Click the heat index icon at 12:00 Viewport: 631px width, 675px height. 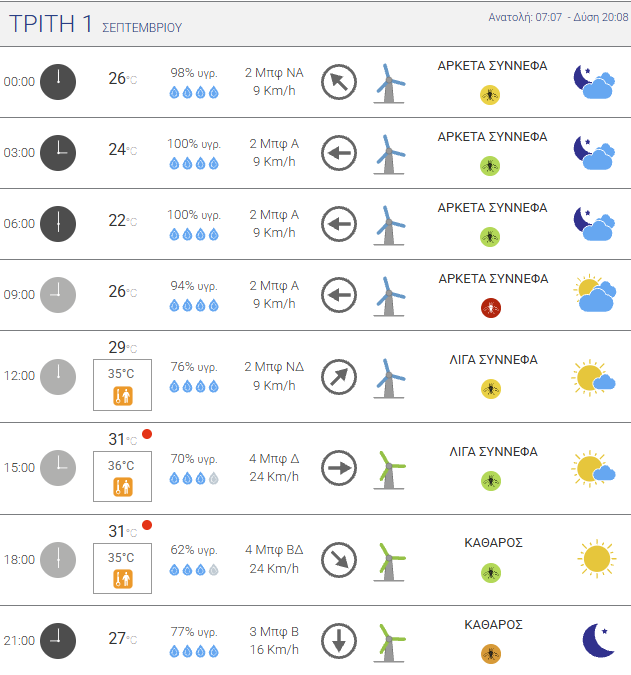[x=123, y=396]
